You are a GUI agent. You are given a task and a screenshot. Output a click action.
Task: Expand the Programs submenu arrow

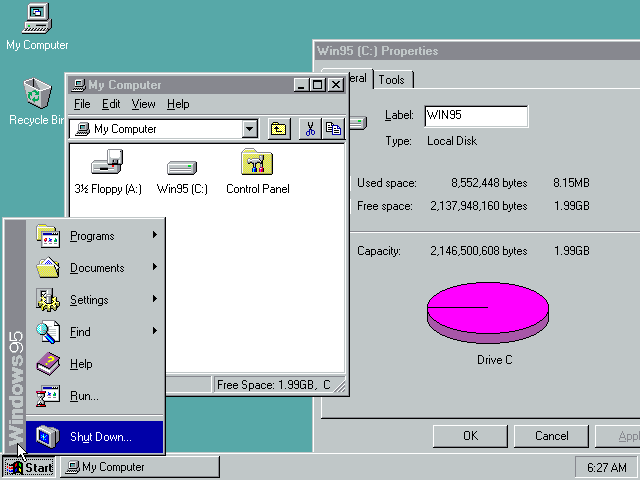click(155, 235)
